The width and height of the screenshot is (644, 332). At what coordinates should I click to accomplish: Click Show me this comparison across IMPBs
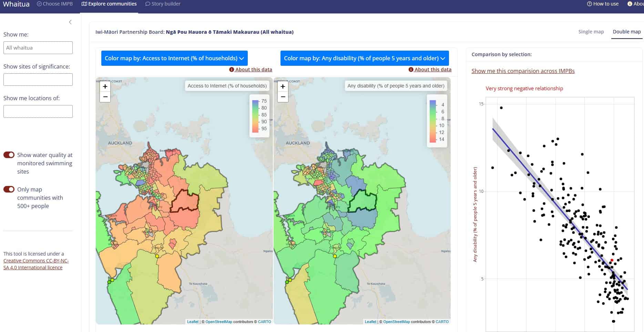coord(523,71)
